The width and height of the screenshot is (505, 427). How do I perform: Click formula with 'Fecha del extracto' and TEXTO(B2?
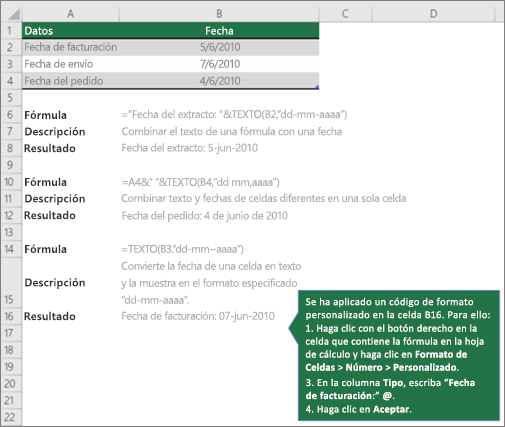pyautogui.click(x=234, y=115)
